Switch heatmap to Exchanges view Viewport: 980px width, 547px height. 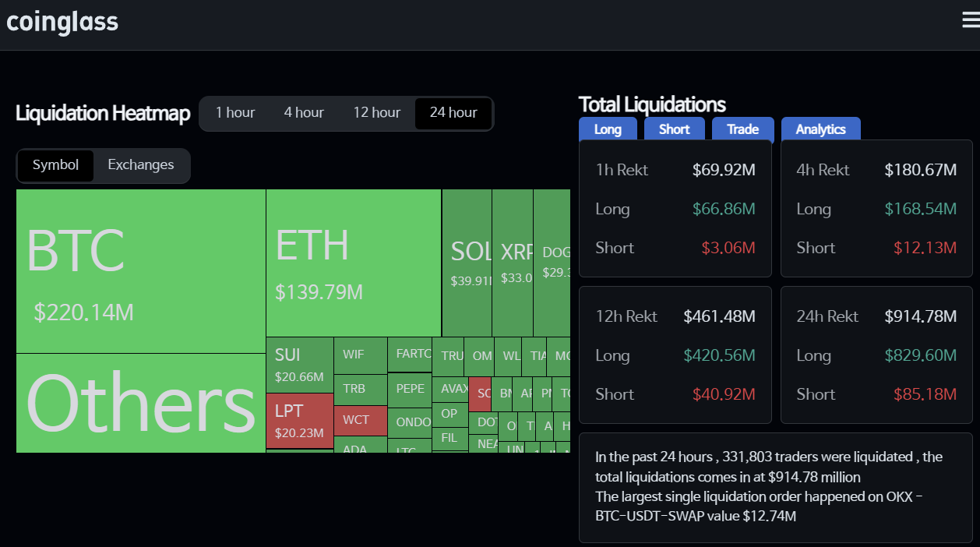pos(141,165)
